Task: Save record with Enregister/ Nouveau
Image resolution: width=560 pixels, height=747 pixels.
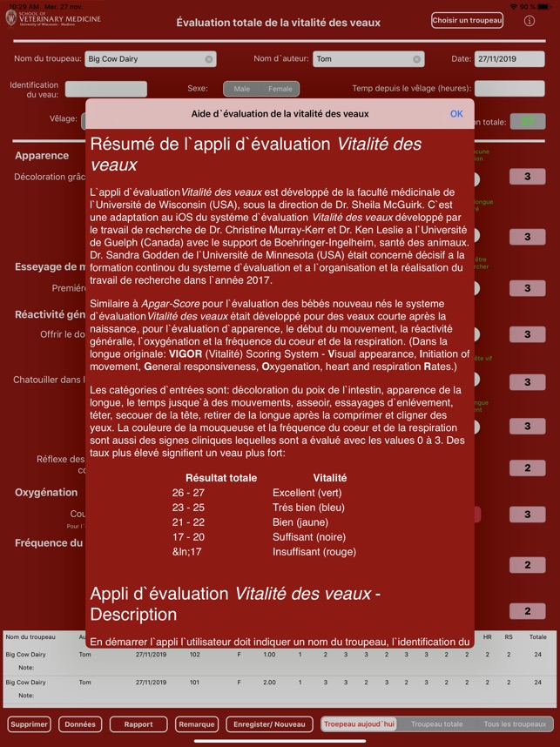Action: pos(269,724)
